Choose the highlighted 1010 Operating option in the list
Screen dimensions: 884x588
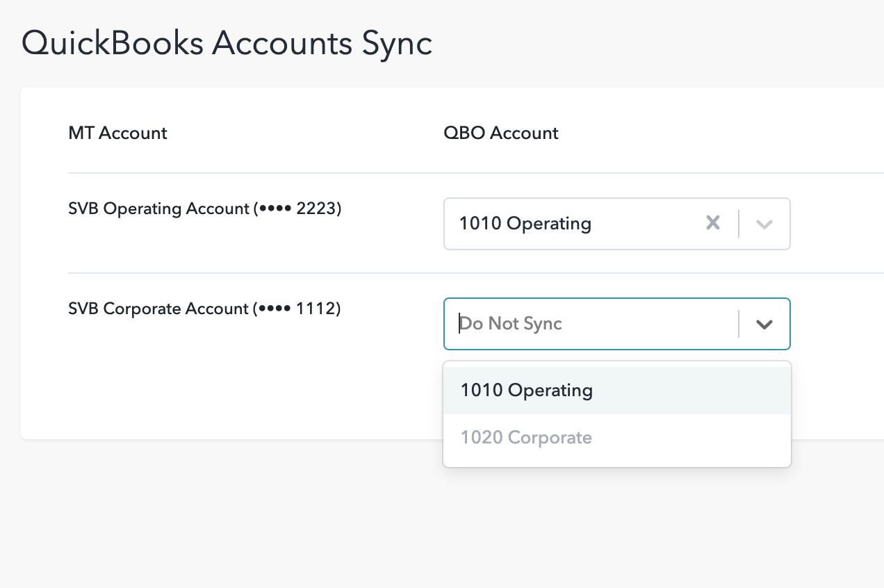(526, 391)
